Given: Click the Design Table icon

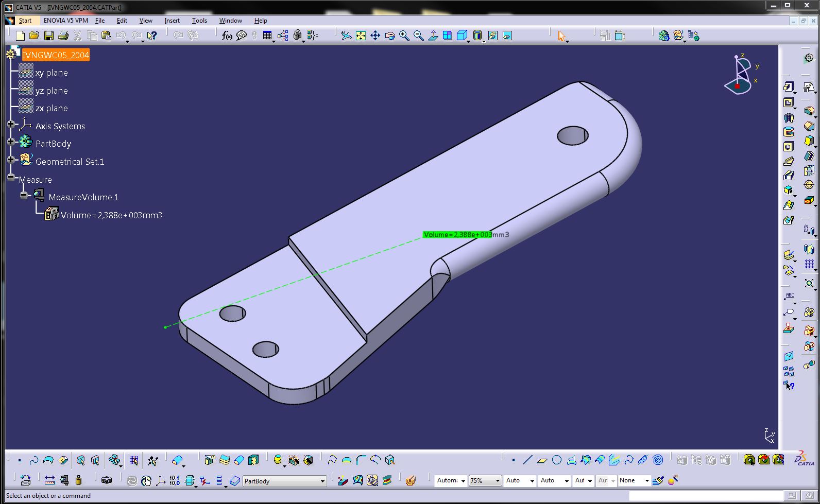Looking at the screenshot, I should click(x=267, y=36).
